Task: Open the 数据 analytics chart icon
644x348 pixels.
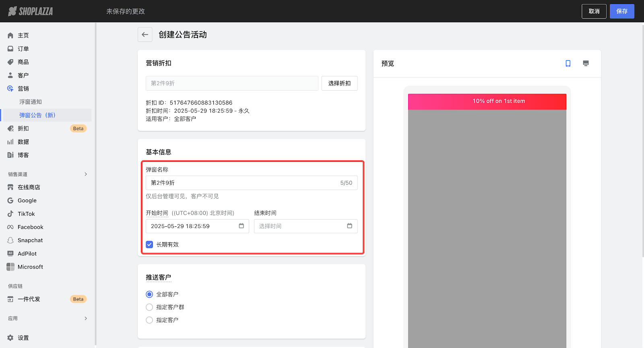Action: point(10,142)
